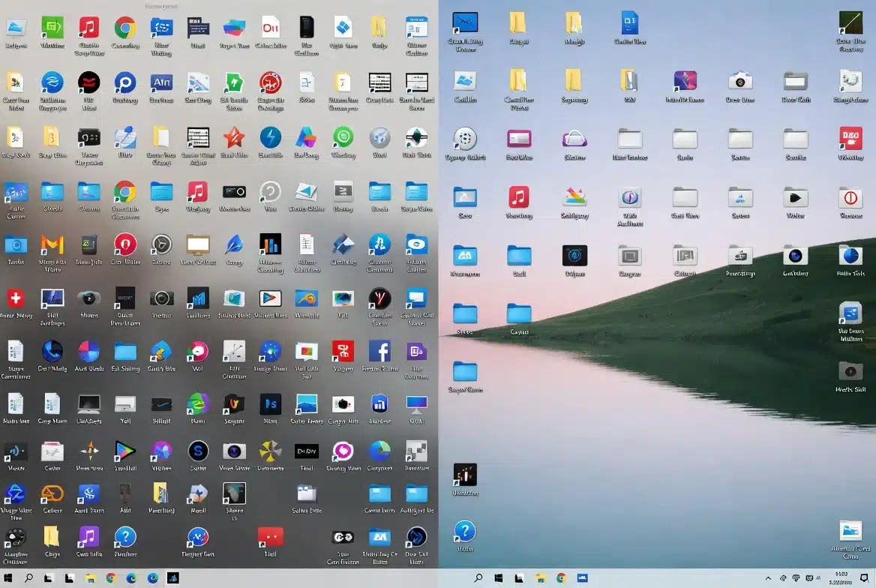Open the red DIO tile on right desktop

[850, 138]
